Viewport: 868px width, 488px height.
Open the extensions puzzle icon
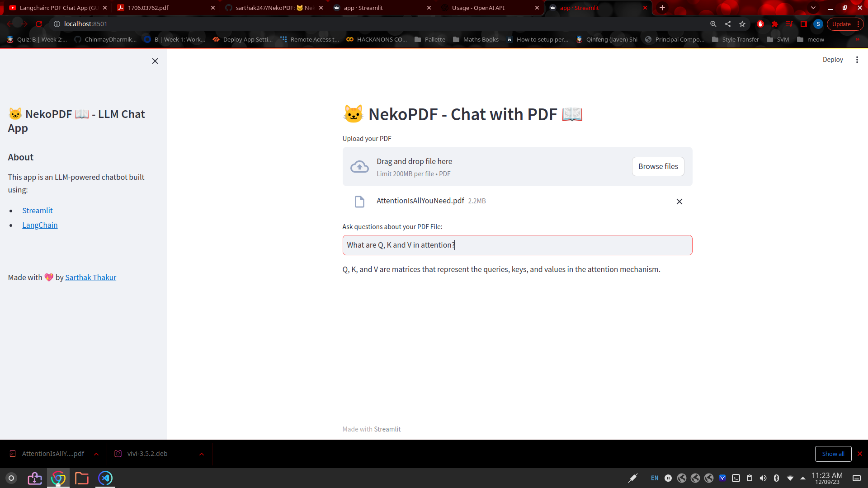click(x=775, y=24)
